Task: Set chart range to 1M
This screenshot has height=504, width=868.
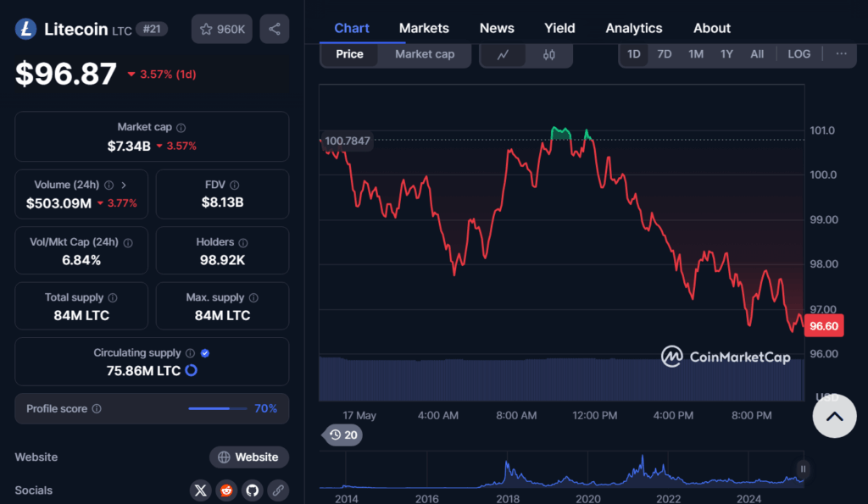Action: pos(696,54)
